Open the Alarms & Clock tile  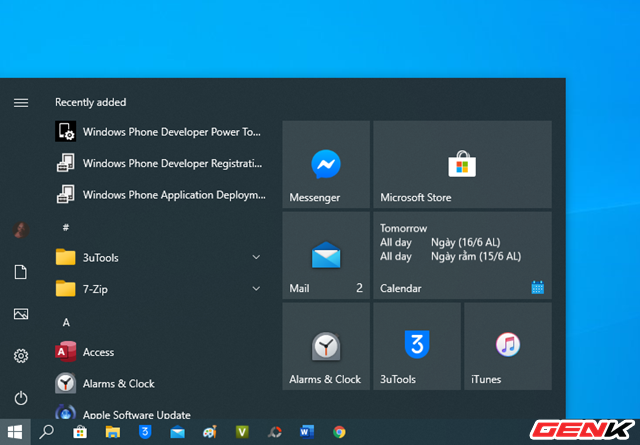[326, 347]
